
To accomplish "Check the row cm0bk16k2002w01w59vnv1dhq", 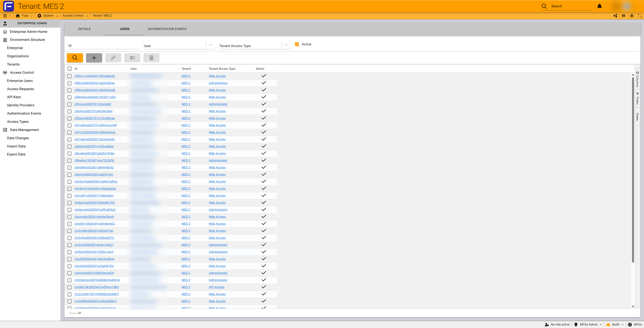I will pos(69,287).
